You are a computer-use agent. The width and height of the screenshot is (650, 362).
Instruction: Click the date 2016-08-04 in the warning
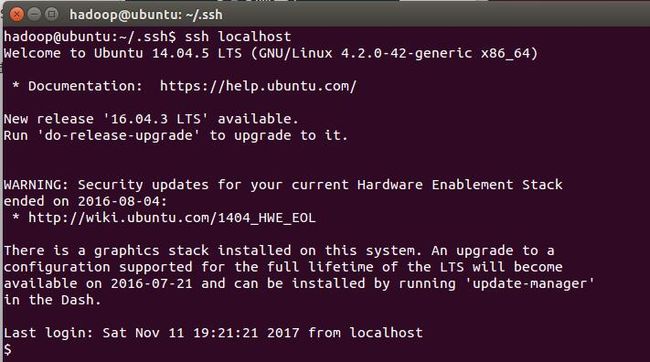(x=119, y=201)
